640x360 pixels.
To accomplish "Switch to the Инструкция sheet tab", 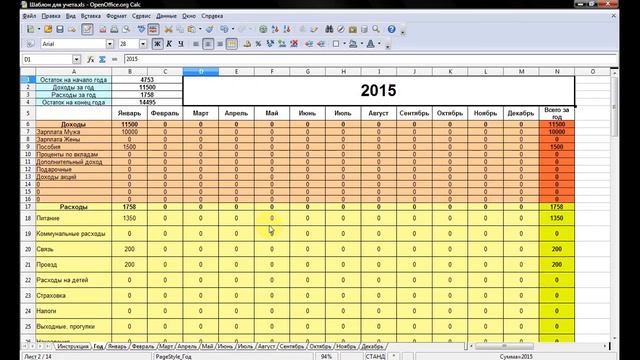I will (73, 346).
